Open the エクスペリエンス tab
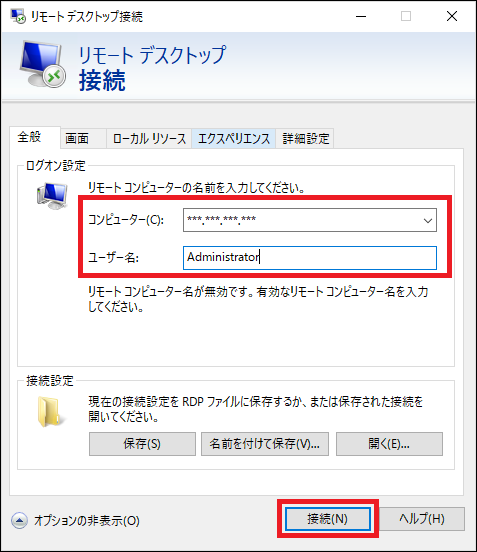The image size is (477, 552). coord(234,138)
